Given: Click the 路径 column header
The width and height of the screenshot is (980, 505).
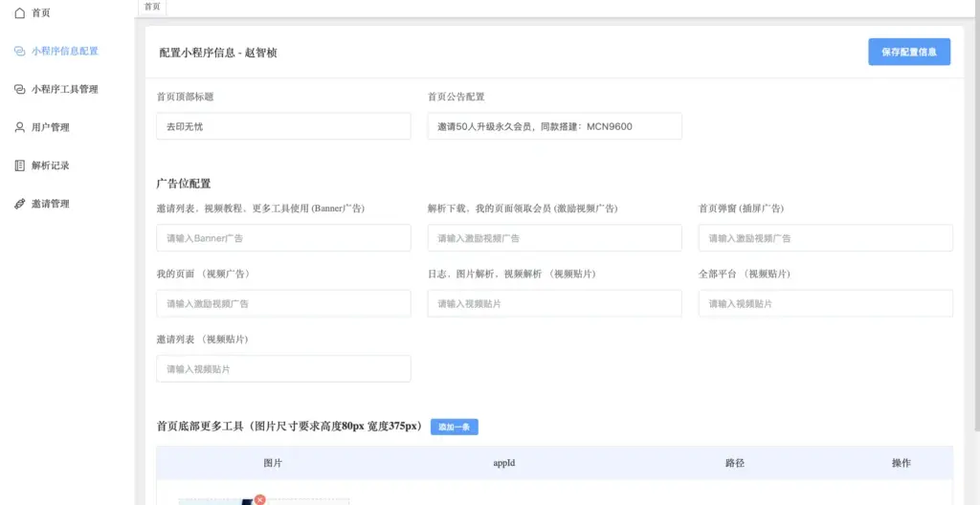Looking at the screenshot, I should pos(735,463).
